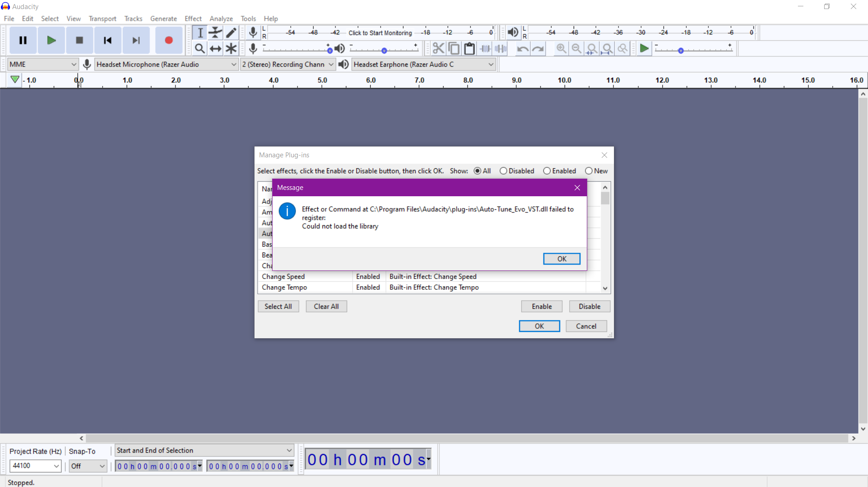Open the Edit menu
The width and height of the screenshot is (868, 487).
(28, 19)
